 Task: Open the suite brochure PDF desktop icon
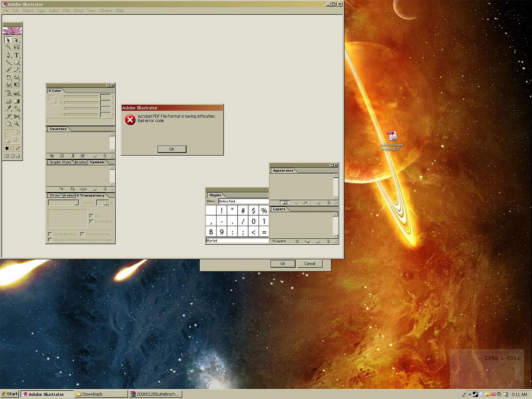(x=392, y=141)
